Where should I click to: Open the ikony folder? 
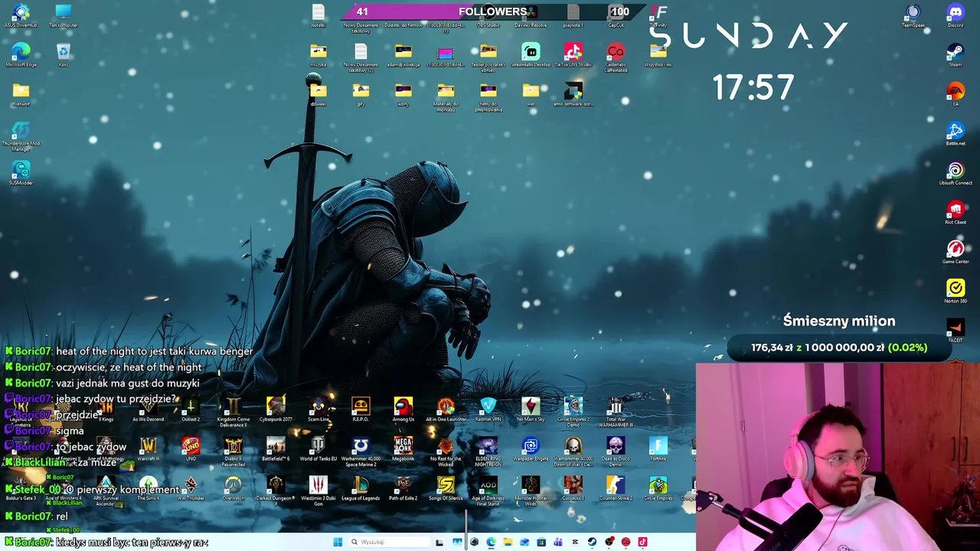403,94
